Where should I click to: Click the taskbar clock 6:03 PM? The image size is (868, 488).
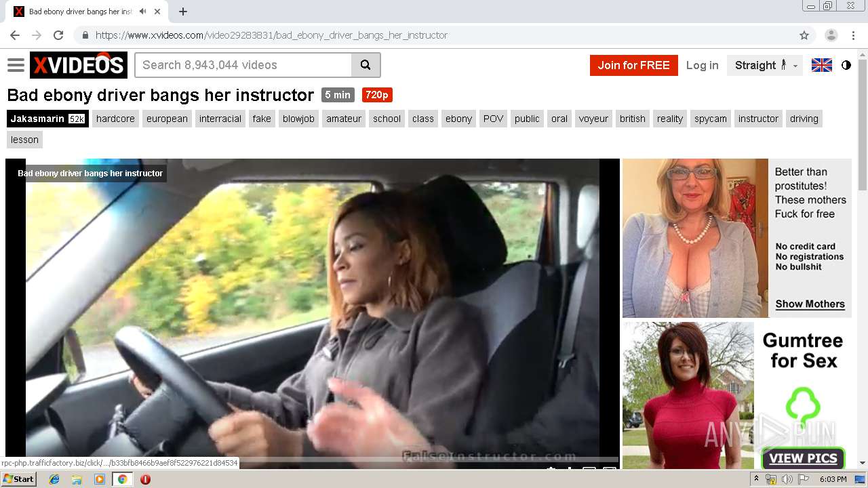click(833, 479)
